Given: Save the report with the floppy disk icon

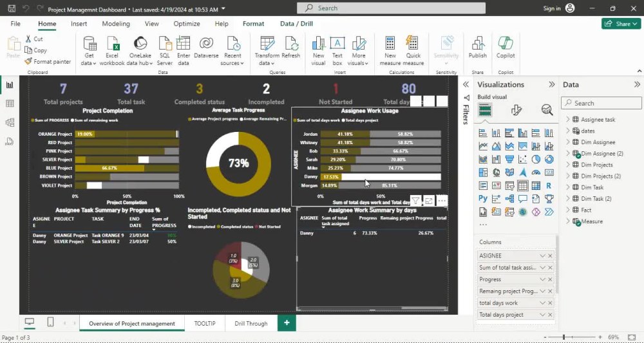Looking at the screenshot, I should pos(12,8).
